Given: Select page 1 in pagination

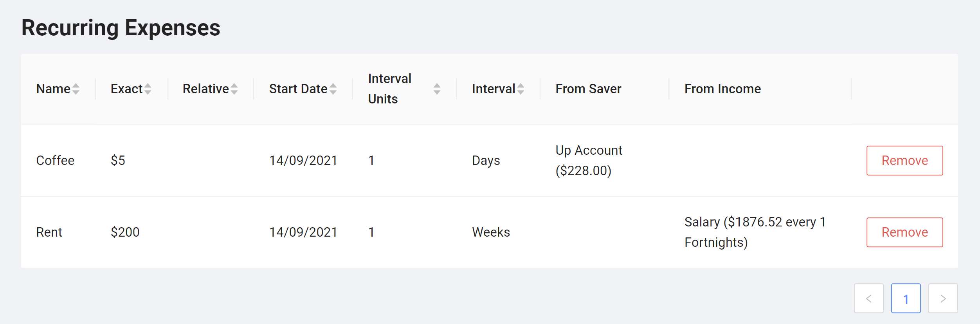Looking at the screenshot, I should (906, 299).
